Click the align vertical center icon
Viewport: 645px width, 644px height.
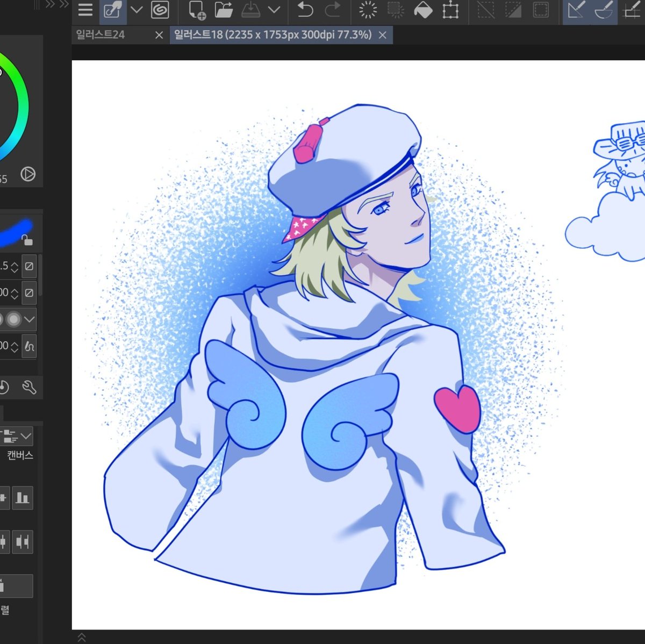pos(4,498)
